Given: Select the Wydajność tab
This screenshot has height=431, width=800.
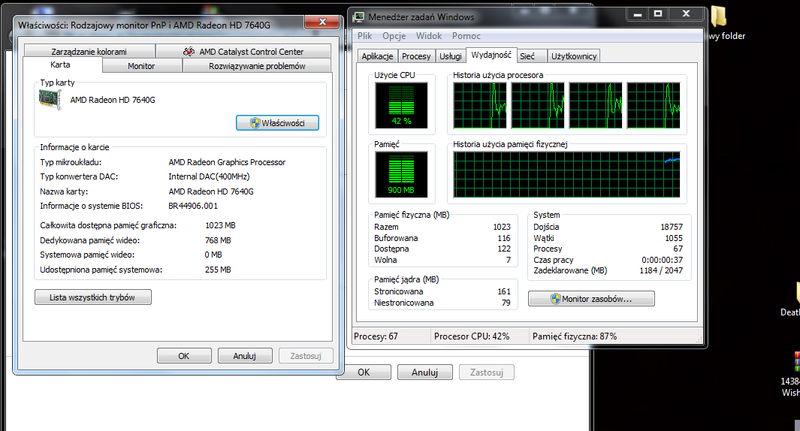Looking at the screenshot, I should 491,55.
